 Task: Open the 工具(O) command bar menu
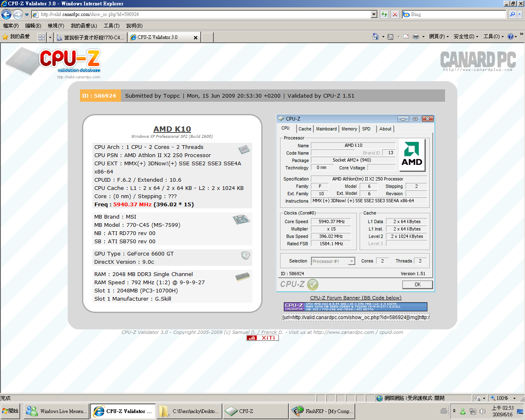493,37
